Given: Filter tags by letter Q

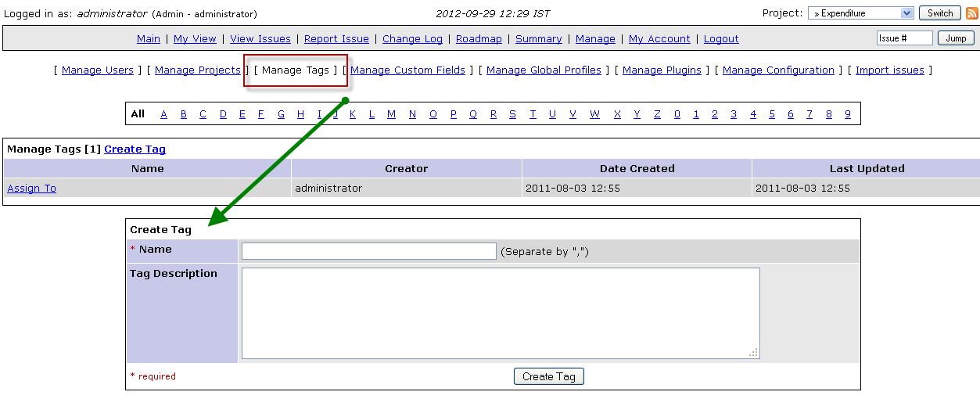Looking at the screenshot, I should pyautogui.click(x=473, y=114).
